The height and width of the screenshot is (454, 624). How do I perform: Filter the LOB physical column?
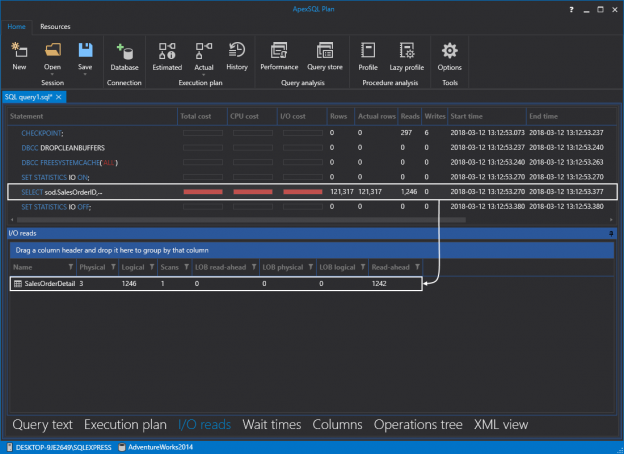coord(311,267)
